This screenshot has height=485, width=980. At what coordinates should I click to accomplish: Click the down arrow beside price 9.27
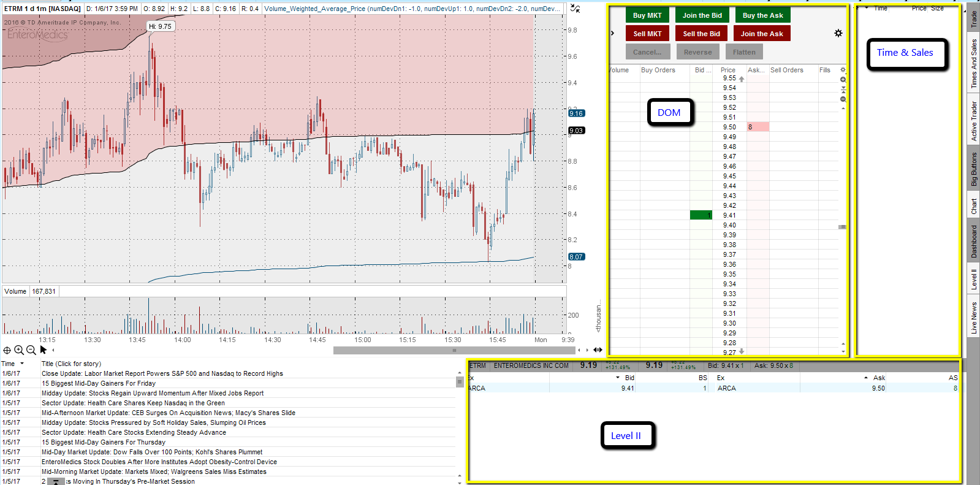pos(742,351)
